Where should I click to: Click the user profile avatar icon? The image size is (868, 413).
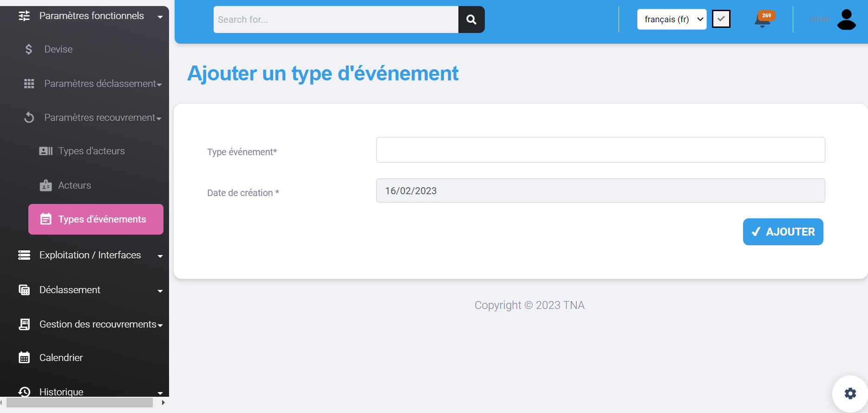846,20
